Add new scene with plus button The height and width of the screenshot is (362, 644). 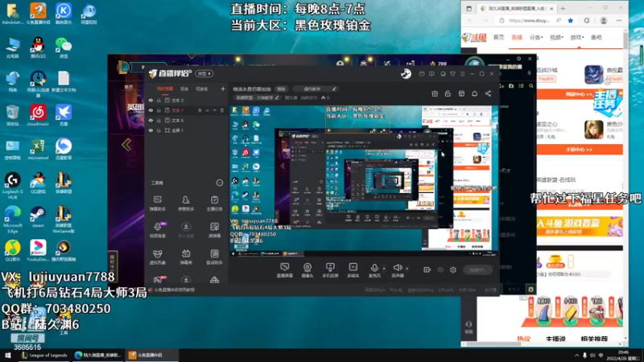click(x=223, y=88)
